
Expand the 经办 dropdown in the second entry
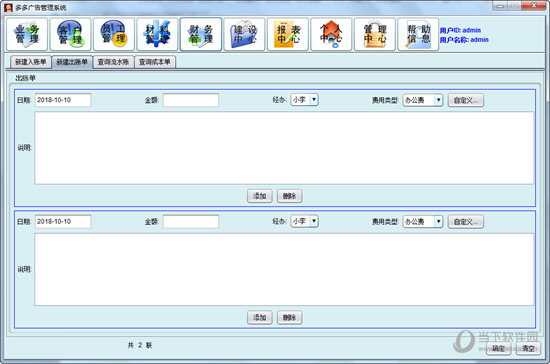314,221
